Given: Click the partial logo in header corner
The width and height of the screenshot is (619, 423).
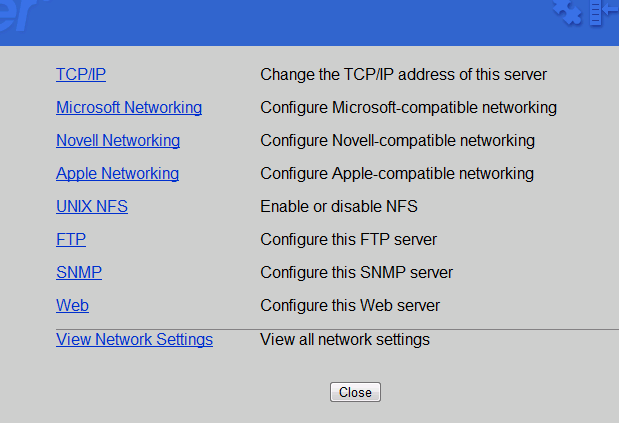Looking at the screenshot, I should click(24, 15).
